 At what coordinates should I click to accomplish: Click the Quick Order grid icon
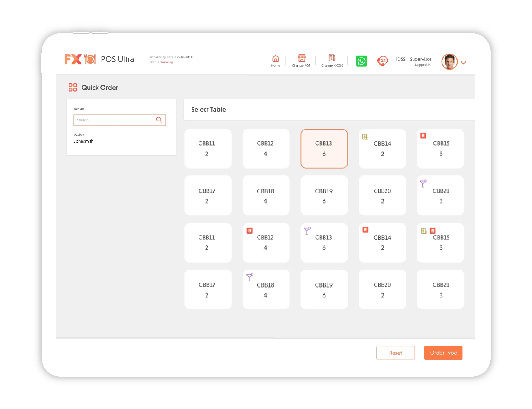click(x=73, y=87)
